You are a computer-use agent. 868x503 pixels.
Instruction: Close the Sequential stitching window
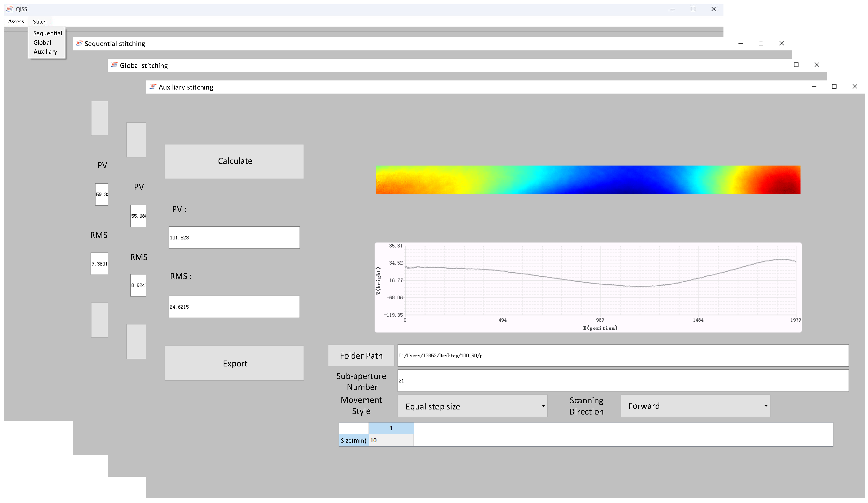click(781, 43)
